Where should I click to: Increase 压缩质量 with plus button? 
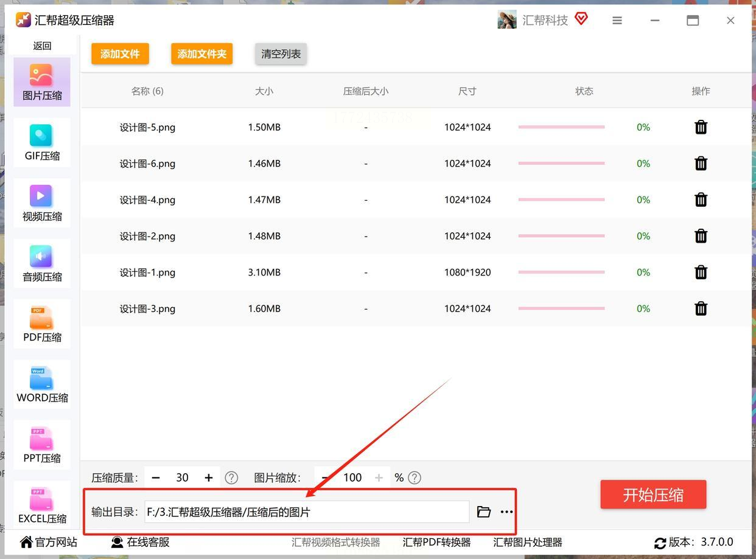point(209,478)
